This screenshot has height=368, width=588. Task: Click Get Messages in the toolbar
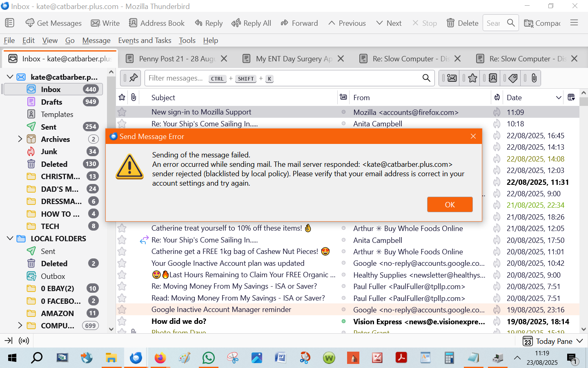53,23
